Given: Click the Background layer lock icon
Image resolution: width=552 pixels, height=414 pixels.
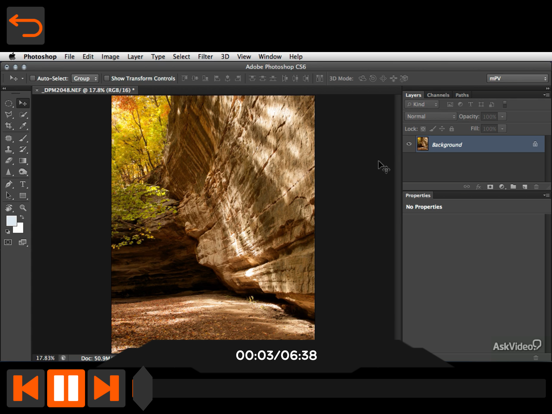Looking at the screenshot, I should (x=535, y=144).
